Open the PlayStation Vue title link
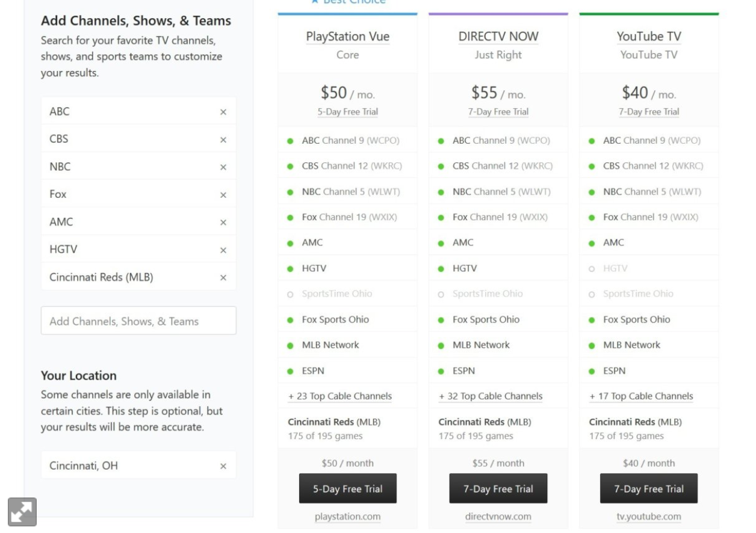756x533 pixels. coord(348,36)
